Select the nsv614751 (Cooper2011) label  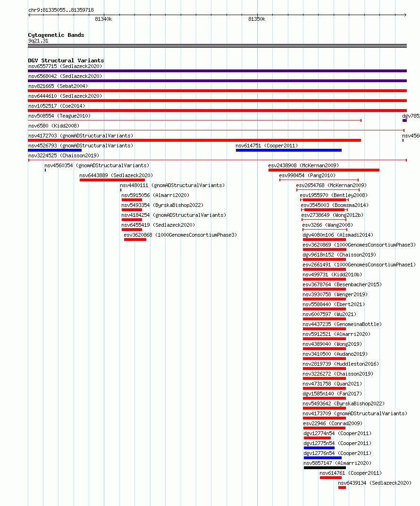(267, 146)
